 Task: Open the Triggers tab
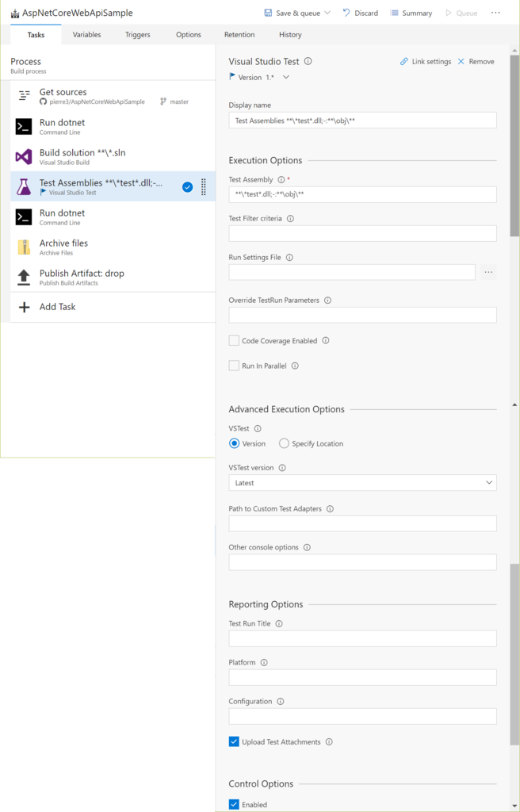pyautogui.click(x=138, y=35)
